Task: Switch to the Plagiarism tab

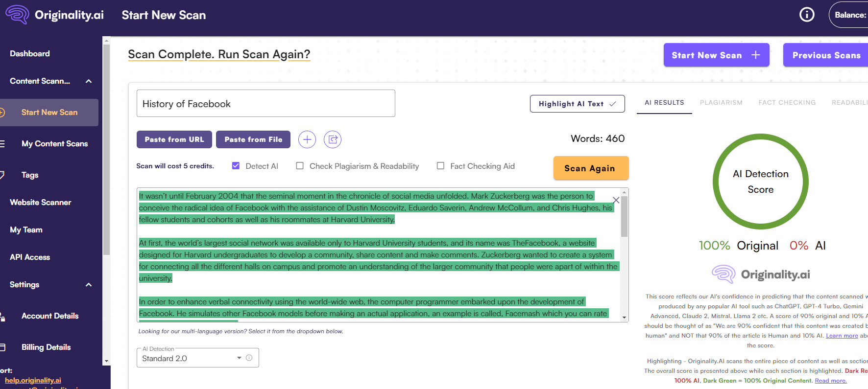Action: coord(721,103)
